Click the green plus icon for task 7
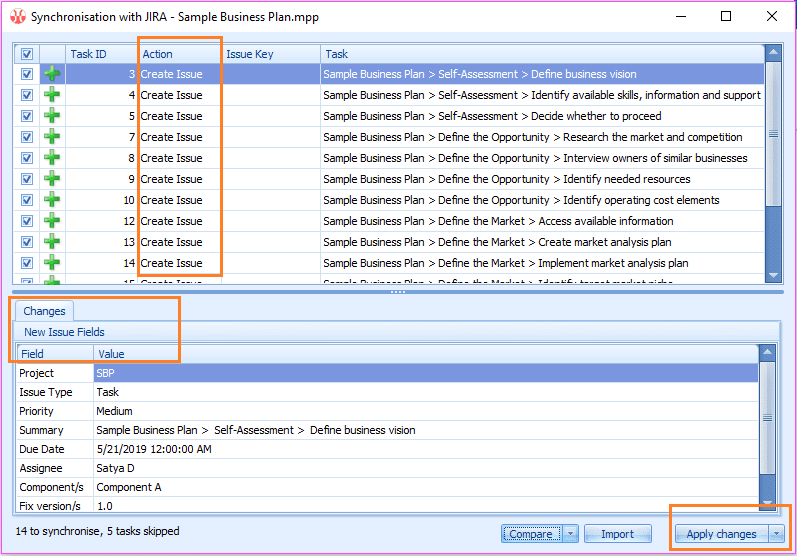Viewport: 797px width, 556px height. [52, 137]
